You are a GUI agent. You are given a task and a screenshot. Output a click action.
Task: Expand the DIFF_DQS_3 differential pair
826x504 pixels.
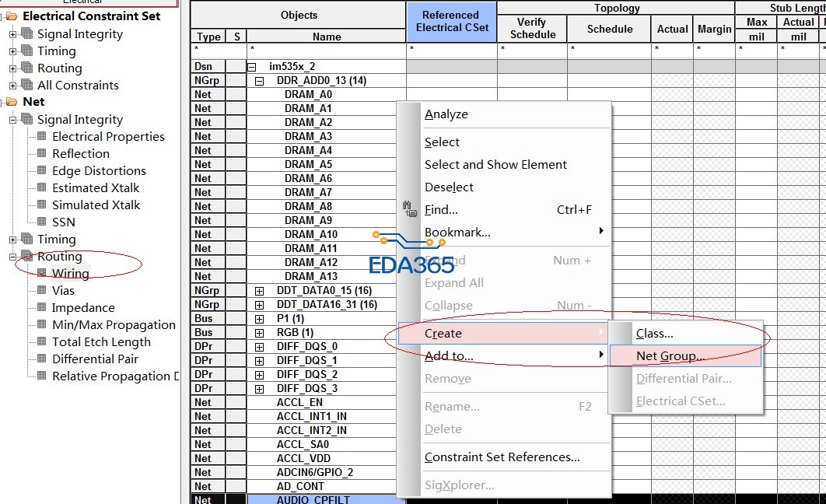259,389
